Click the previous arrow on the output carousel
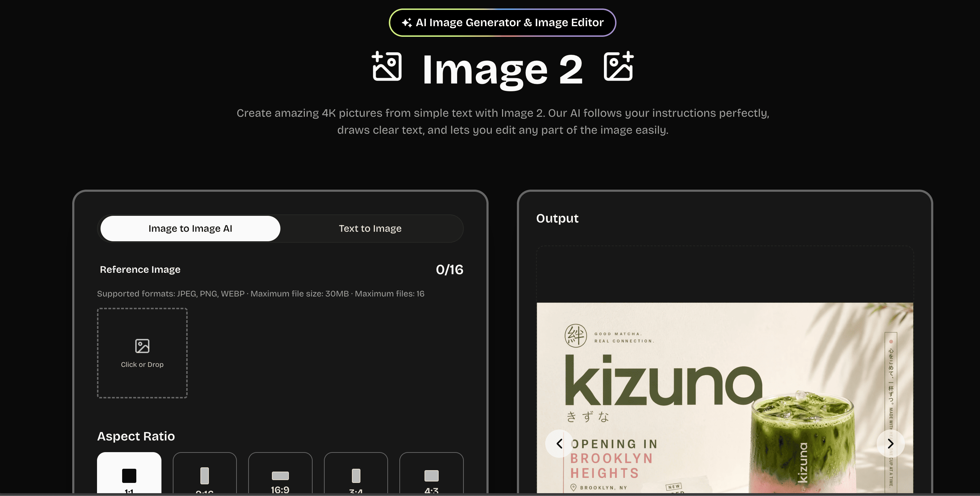Screen dimensions: 980x496 559,443
